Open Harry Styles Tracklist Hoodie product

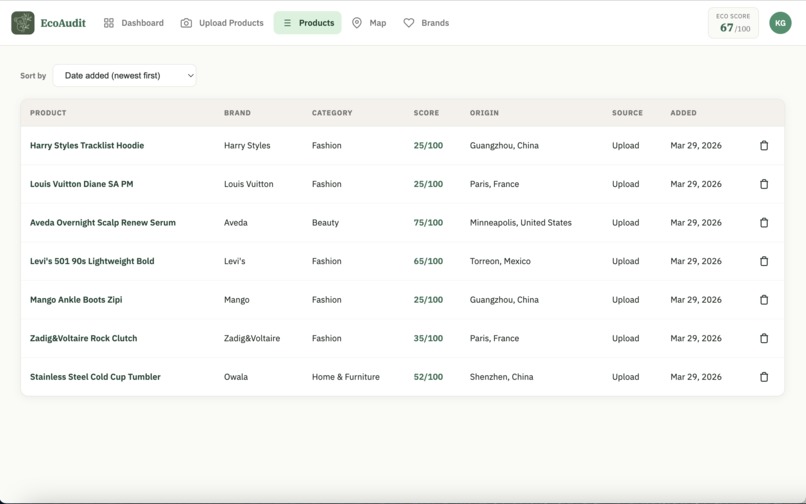87,146
